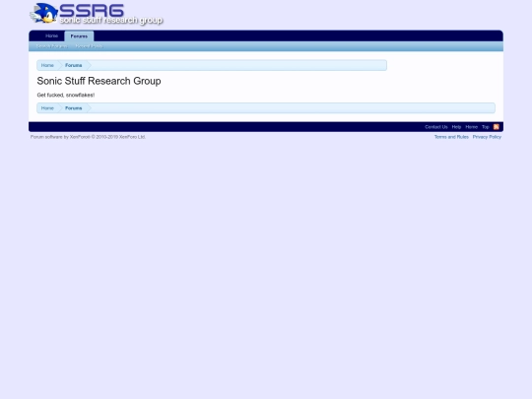The width and height of the screenshot is (532, 399).
Task: Go to Home in breadcrumb below tagline
Action: 47,108
